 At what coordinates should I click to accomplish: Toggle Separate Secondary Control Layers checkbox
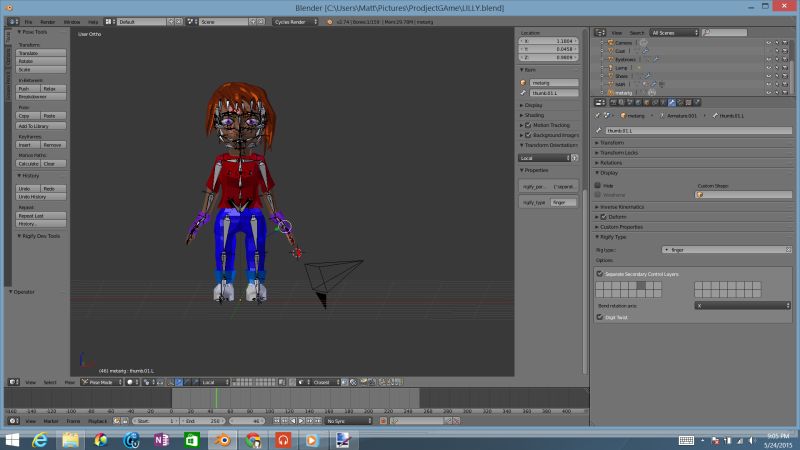tap(599, 273)
